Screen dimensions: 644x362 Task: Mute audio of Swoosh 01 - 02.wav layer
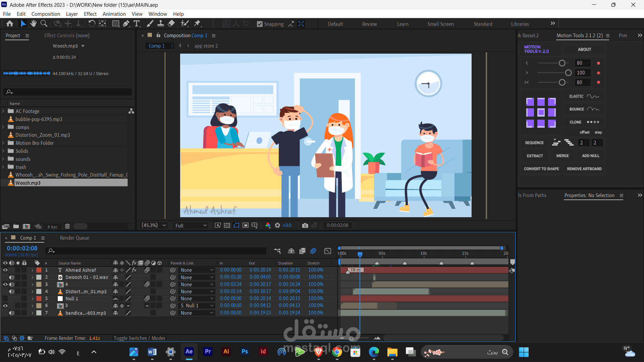coord(11,277)
